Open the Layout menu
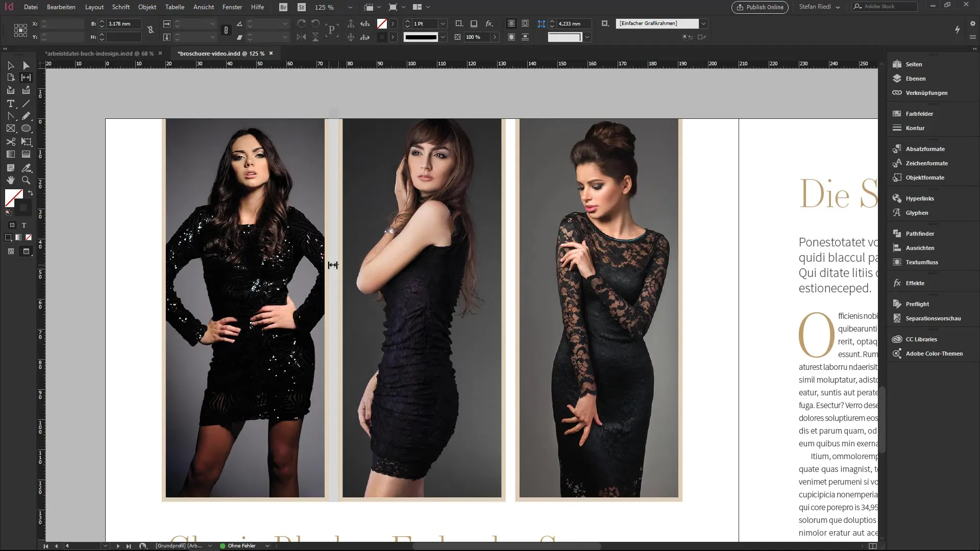Screen dimensions: 980x551 point(94,7)
